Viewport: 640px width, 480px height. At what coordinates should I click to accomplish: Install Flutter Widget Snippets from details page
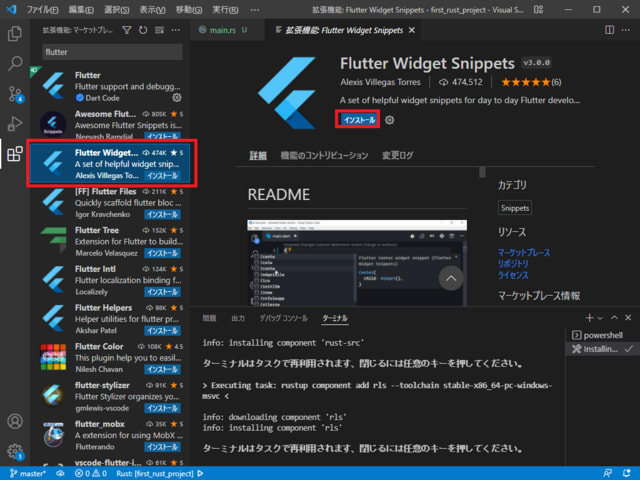(x=359, y=120)
